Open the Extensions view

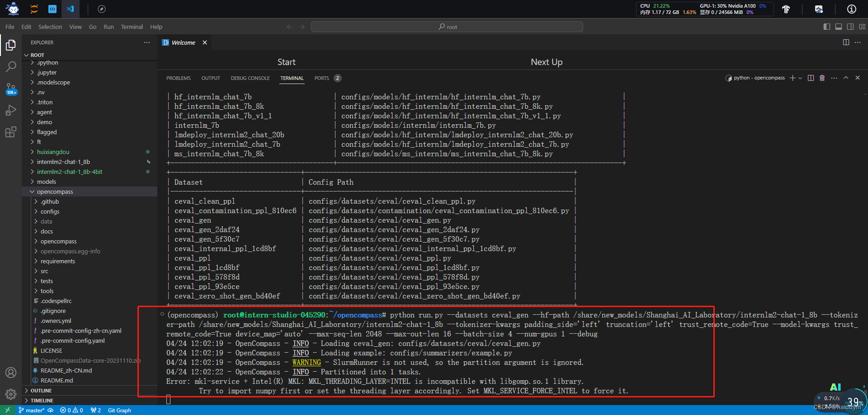(11, 132)
